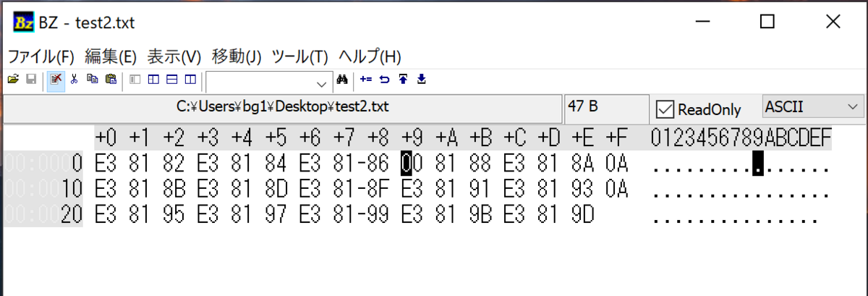Select byte 8B in the hex dump
868x296 pixels.
coord(173,190)
